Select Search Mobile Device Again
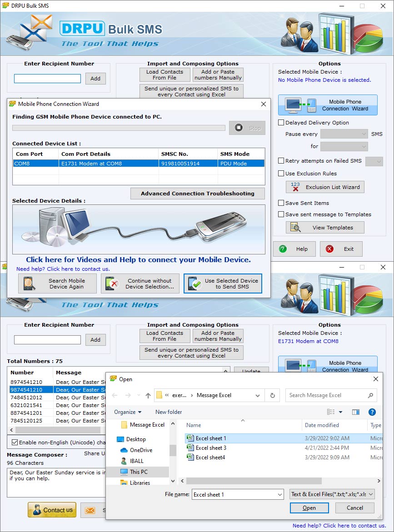 coord(57,283)
